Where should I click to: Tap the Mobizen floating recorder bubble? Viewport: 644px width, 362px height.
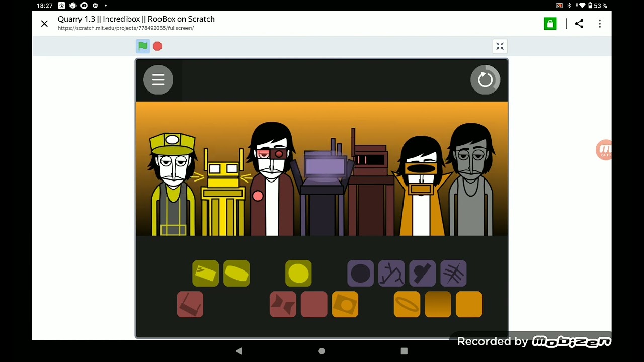[x=604, y=150]
